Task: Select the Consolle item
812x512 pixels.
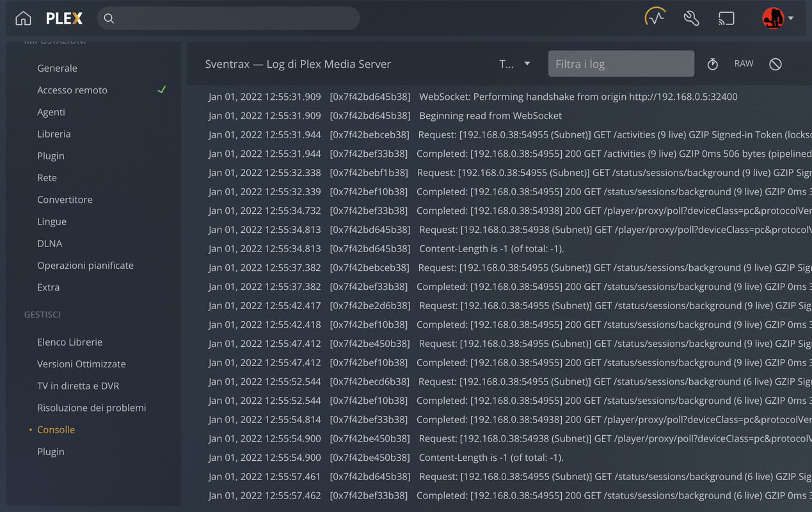Action: pos(56,429)
